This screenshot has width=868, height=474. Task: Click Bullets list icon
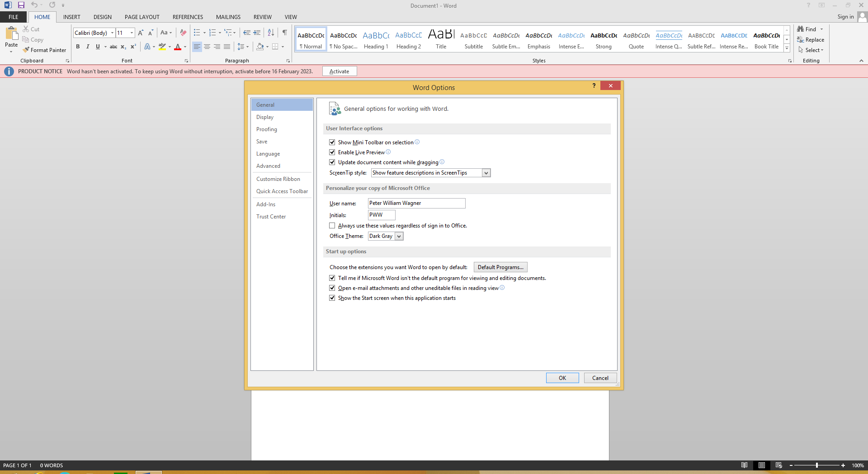[197, 33]
